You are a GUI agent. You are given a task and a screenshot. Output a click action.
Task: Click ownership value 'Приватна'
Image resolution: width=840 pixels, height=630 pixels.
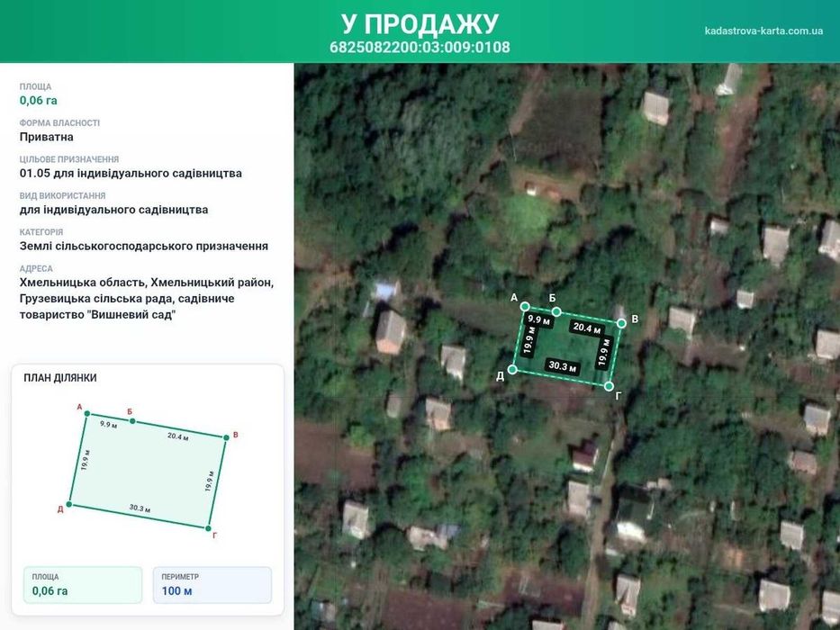coord(47,137)
